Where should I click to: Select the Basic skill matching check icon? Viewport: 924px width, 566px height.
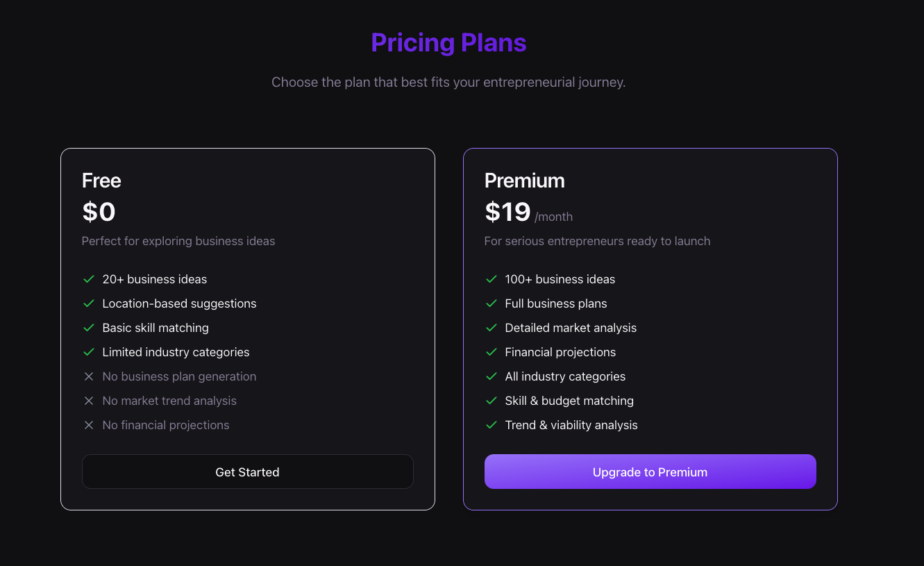pyautogui.click(x=89, y=328)
